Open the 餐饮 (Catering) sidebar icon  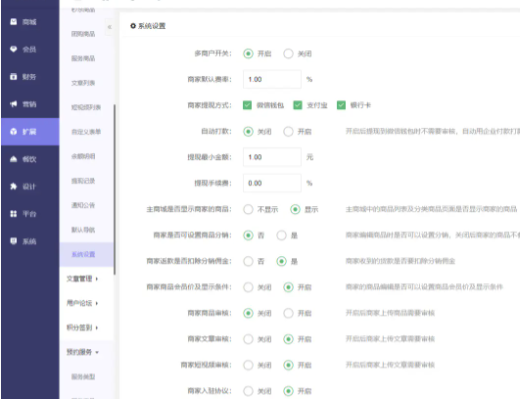(13, 159)
